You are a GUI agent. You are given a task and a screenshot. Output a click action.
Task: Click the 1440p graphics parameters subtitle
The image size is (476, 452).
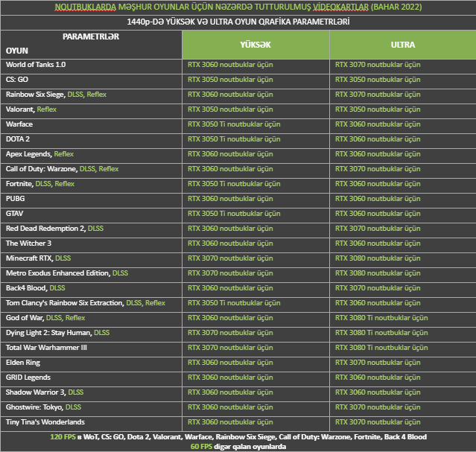tap(238, 22)
